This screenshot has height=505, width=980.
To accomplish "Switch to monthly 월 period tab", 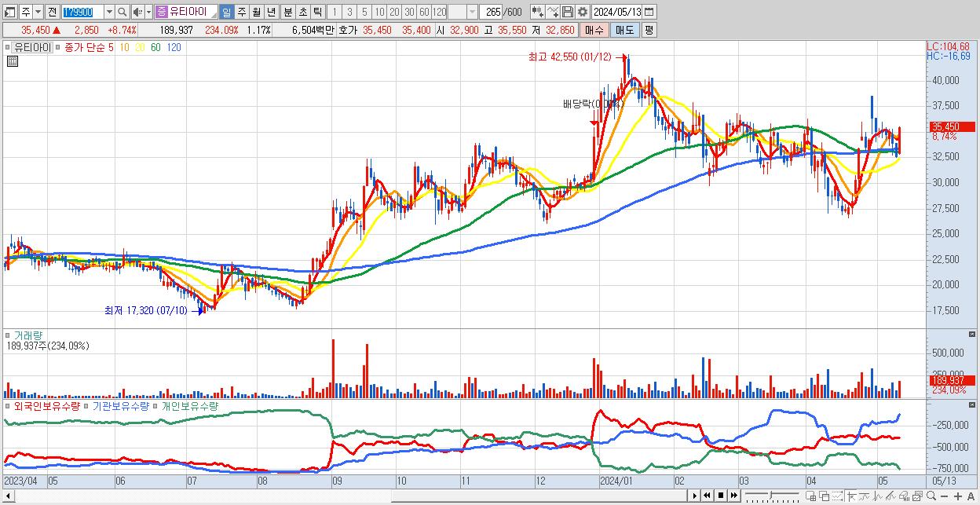I will (x=256, y=12).
